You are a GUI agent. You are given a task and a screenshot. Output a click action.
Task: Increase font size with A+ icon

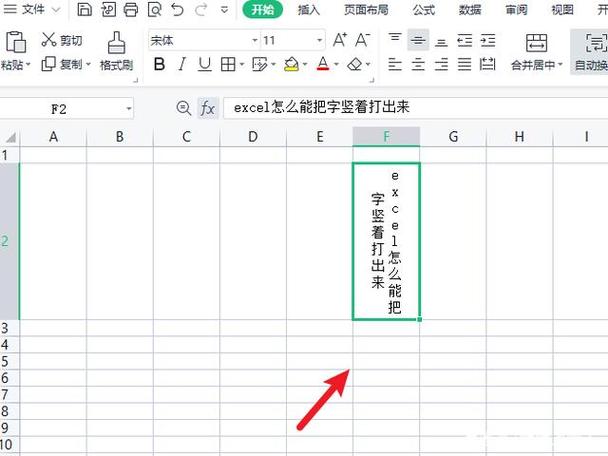pyautogui.click(x=340, y=40)
